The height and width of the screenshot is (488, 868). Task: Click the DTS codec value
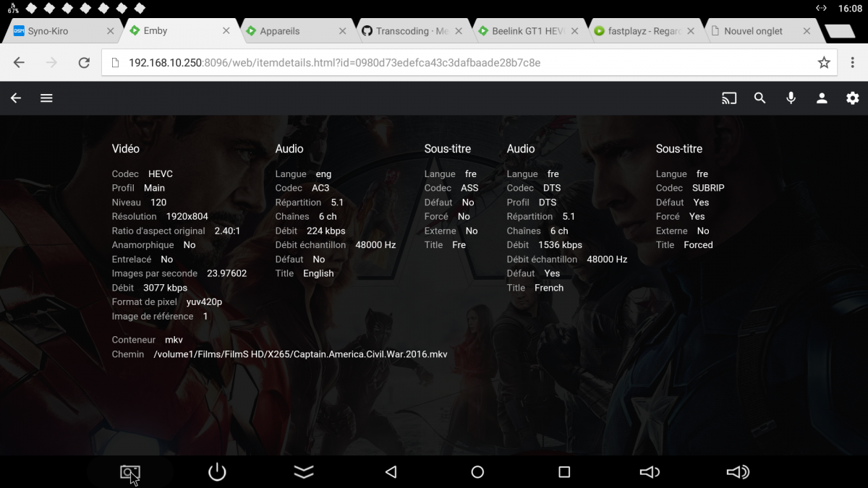tap(552, 188)
